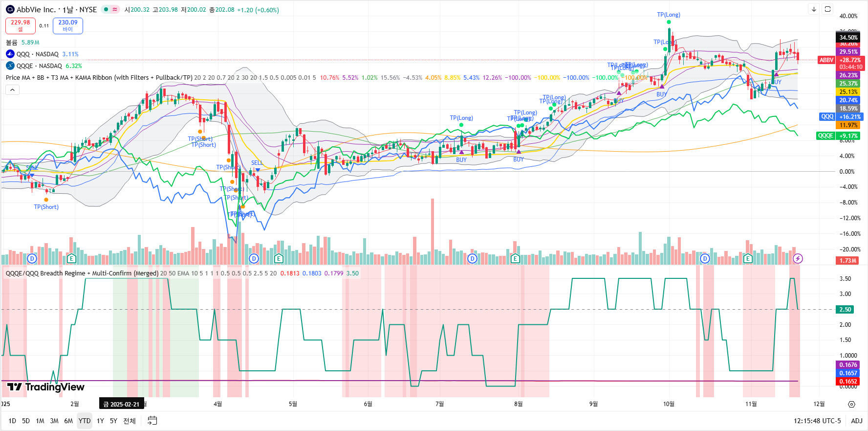868x431 pixels.
Task: Toggle the ADJ adjusted-data option
Action: [x=857, y=421]
